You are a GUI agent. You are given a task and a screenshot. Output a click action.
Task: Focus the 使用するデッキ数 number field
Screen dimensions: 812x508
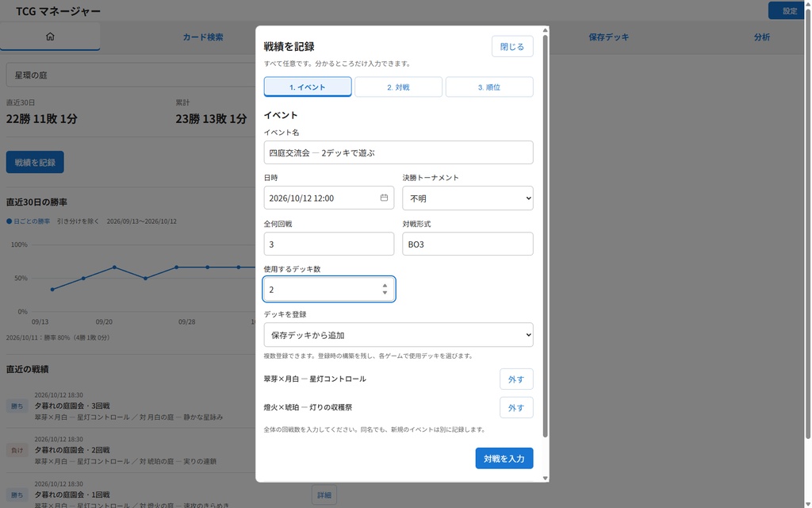(x=329, y=289)
